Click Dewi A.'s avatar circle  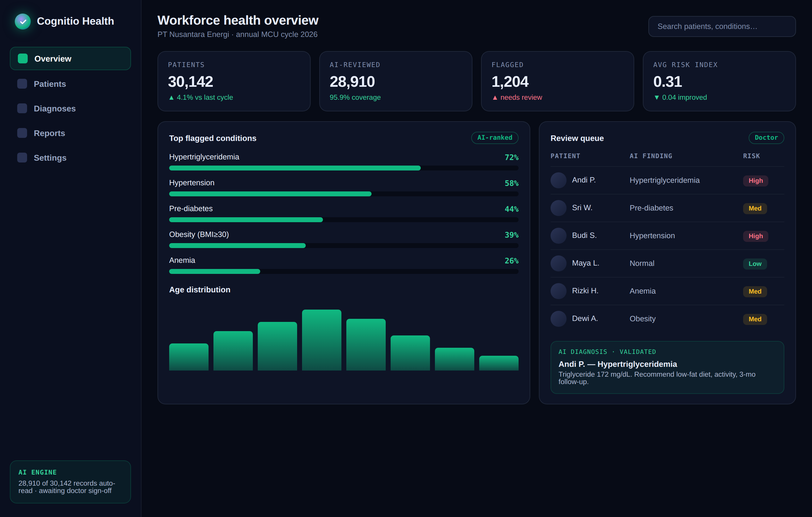click(559, 319)
